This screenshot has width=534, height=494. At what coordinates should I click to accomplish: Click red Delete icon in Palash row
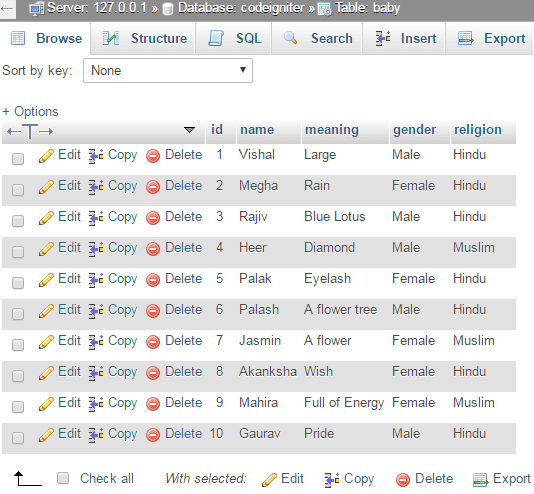pyautogui.click(x=153, y=311)
